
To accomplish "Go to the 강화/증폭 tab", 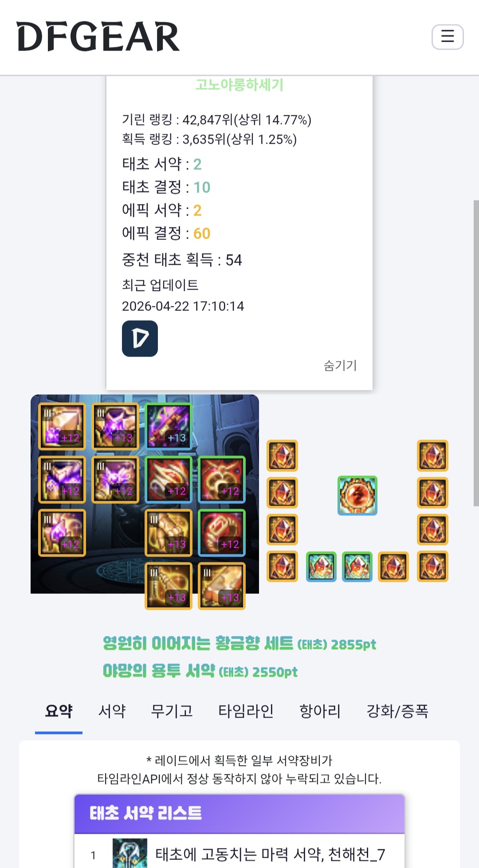I will [x=397, y=711].
